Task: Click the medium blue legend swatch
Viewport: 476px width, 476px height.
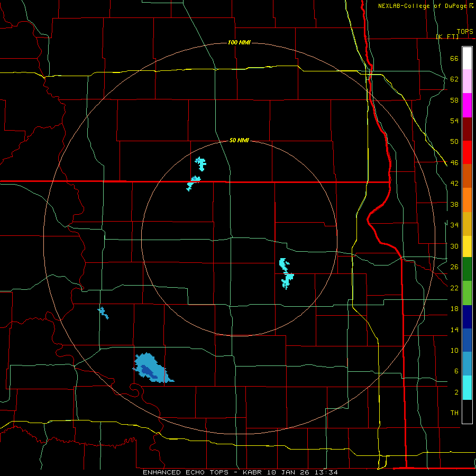Action: click(467, 340)
